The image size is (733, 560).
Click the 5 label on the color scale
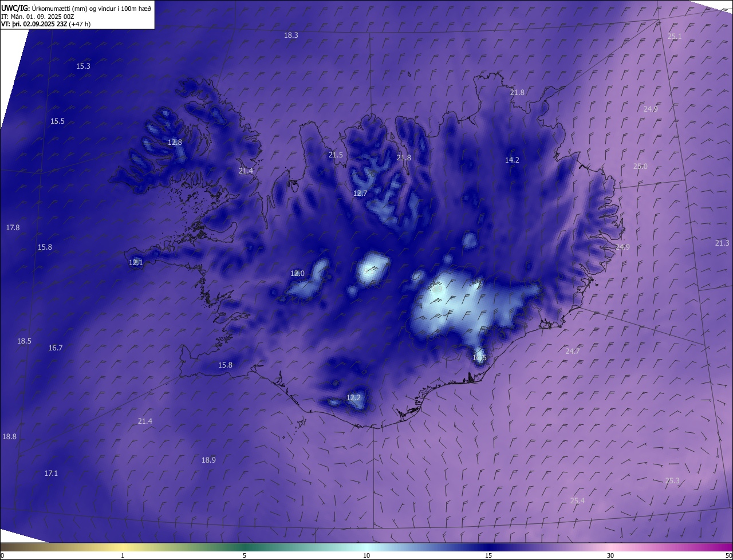tap(245, 555)
